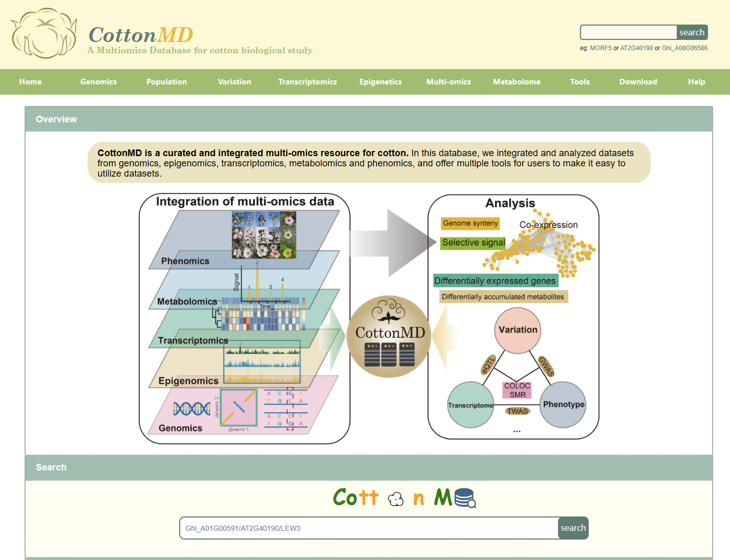Focus the header search input field

(629, 32)
